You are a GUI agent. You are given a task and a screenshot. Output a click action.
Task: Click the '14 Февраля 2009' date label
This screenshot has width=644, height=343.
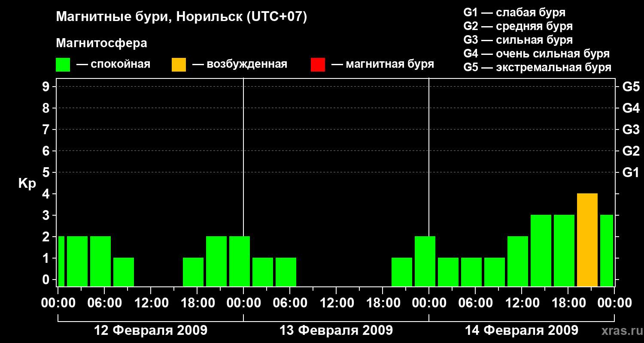(x=522, y=331)
